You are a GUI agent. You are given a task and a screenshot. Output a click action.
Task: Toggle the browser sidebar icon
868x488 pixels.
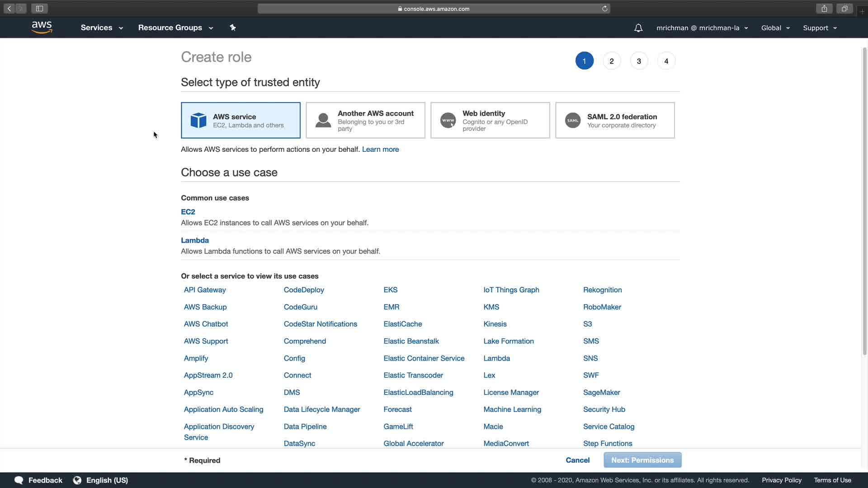[39, 9]
